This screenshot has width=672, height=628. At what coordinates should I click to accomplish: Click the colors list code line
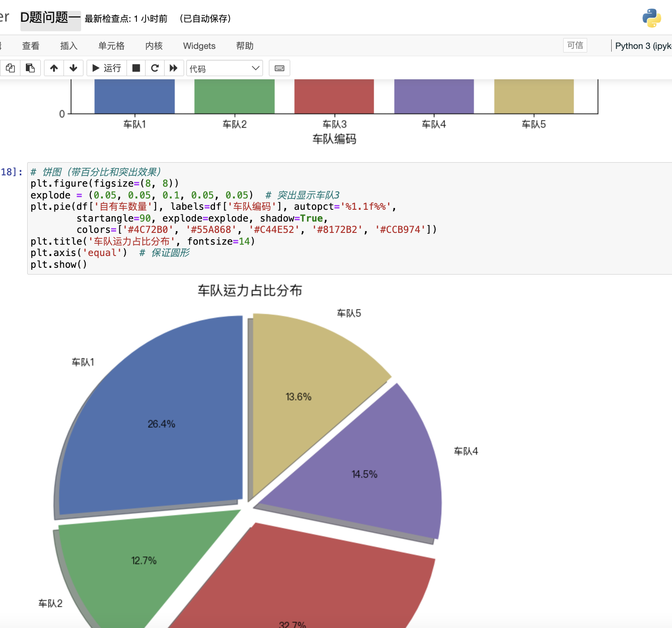(256, 230)
